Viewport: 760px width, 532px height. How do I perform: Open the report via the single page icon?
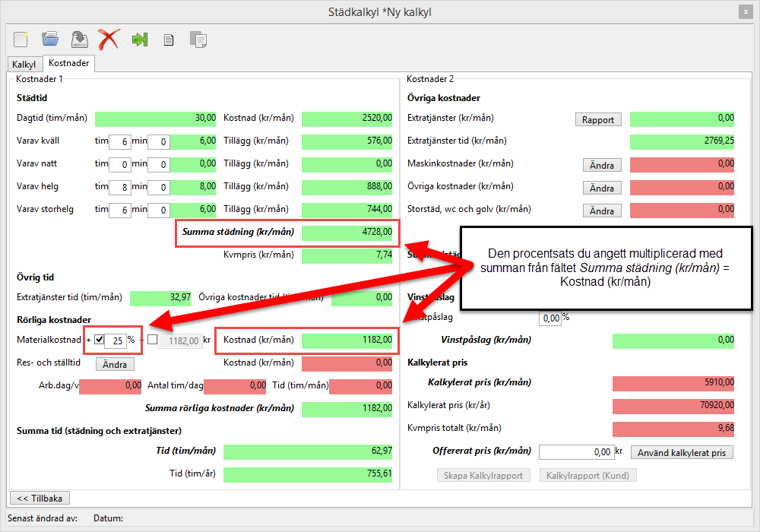coord(169,40)
